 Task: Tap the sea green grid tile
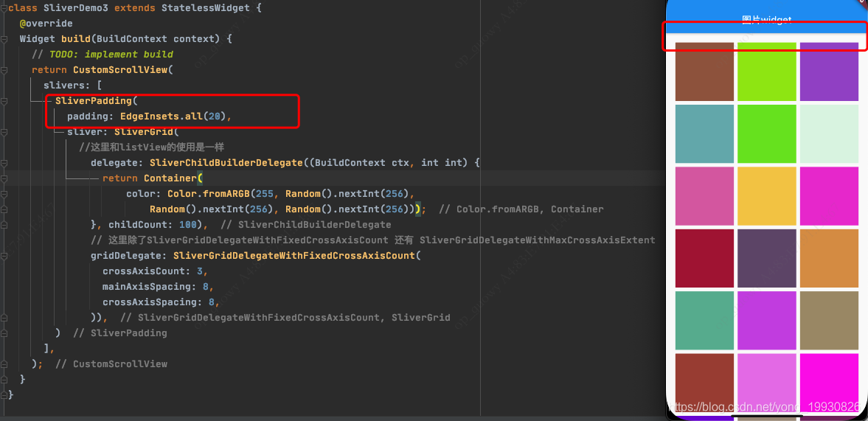click(704, 320)
